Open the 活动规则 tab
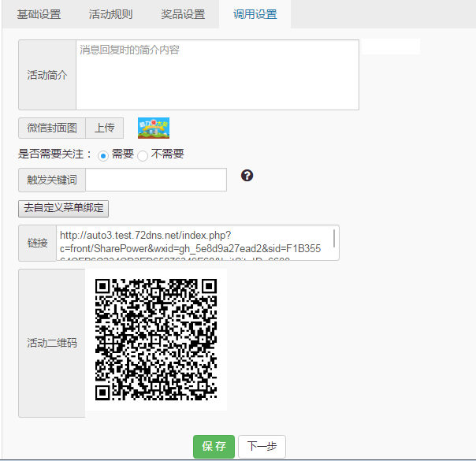 click(111, 14)
